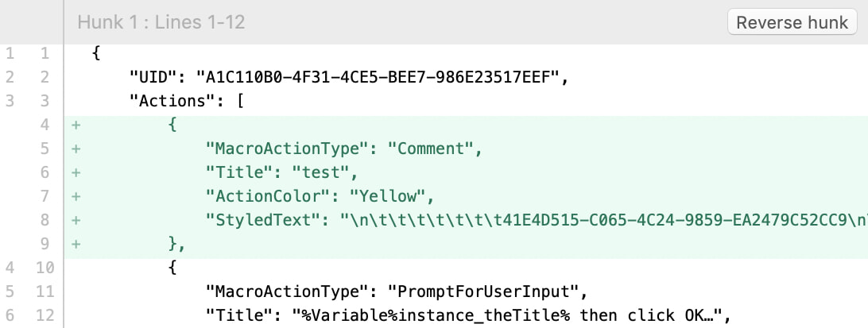The height and width of the screenshot is (328, 868).
Task: Click old line number 4 in the gutter
Action: [10, 268]
